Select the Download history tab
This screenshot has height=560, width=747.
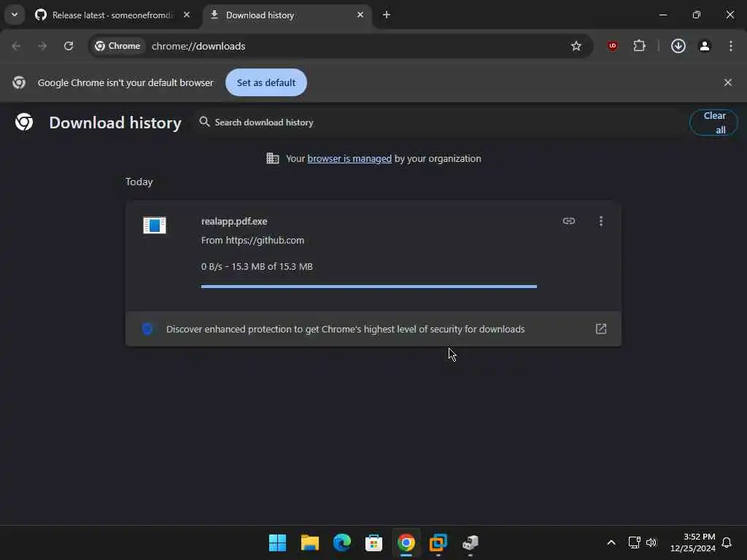[287, 15]
